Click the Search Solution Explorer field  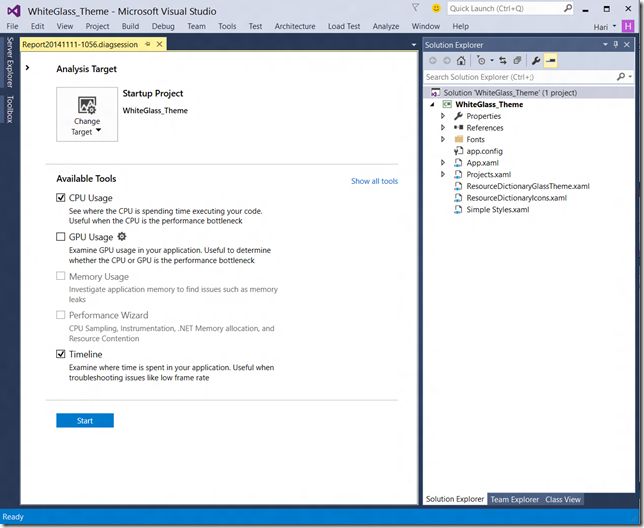[x=520, y=77]
